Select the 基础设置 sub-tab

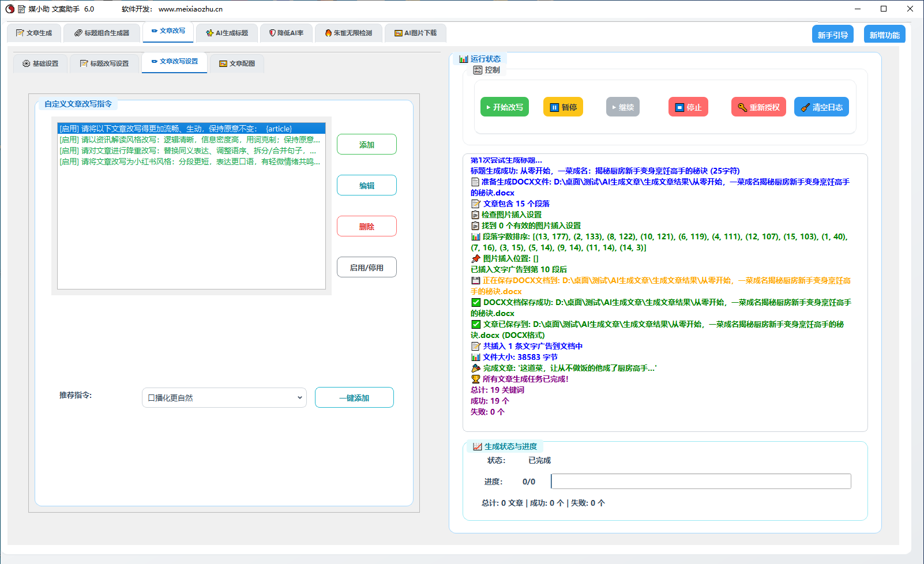click(x=40, y=63)
